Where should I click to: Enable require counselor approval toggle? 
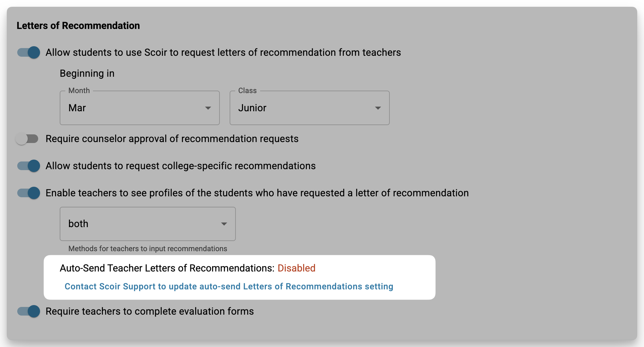[27, 139]
